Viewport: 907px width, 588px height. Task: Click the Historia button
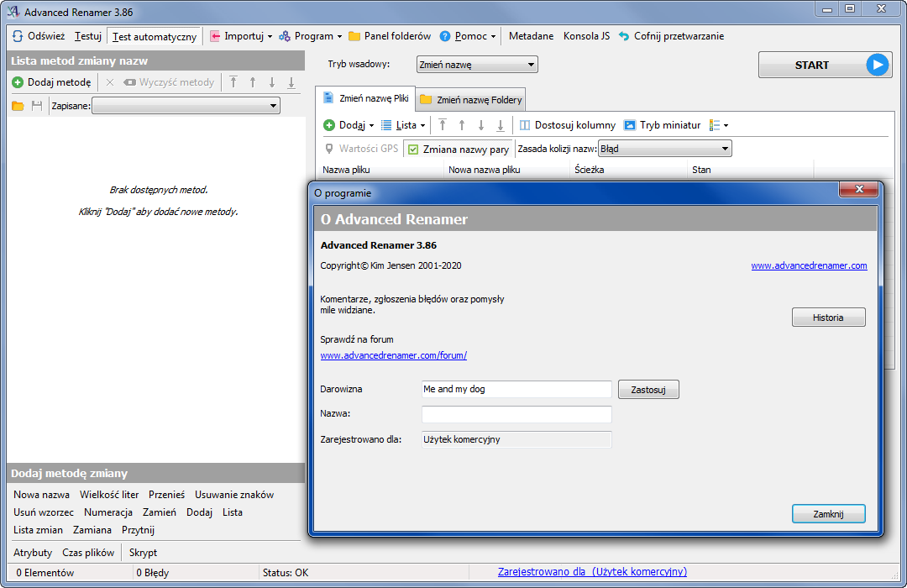828,318
